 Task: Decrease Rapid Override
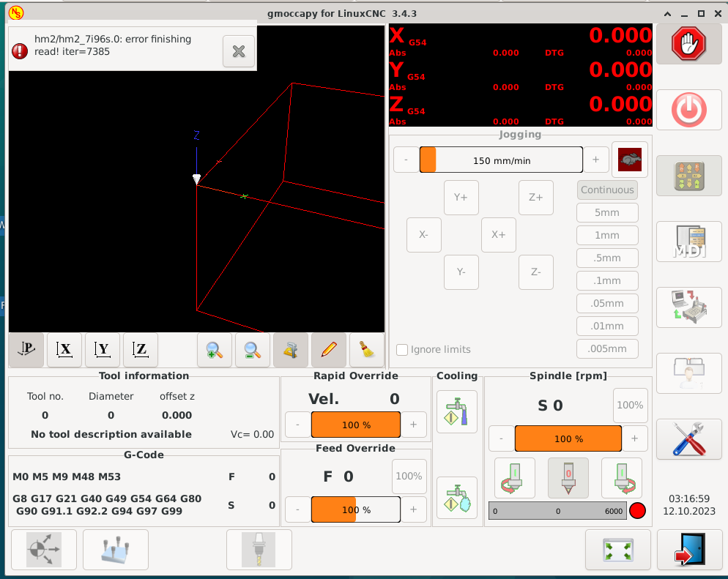click(x=298, y=425)
